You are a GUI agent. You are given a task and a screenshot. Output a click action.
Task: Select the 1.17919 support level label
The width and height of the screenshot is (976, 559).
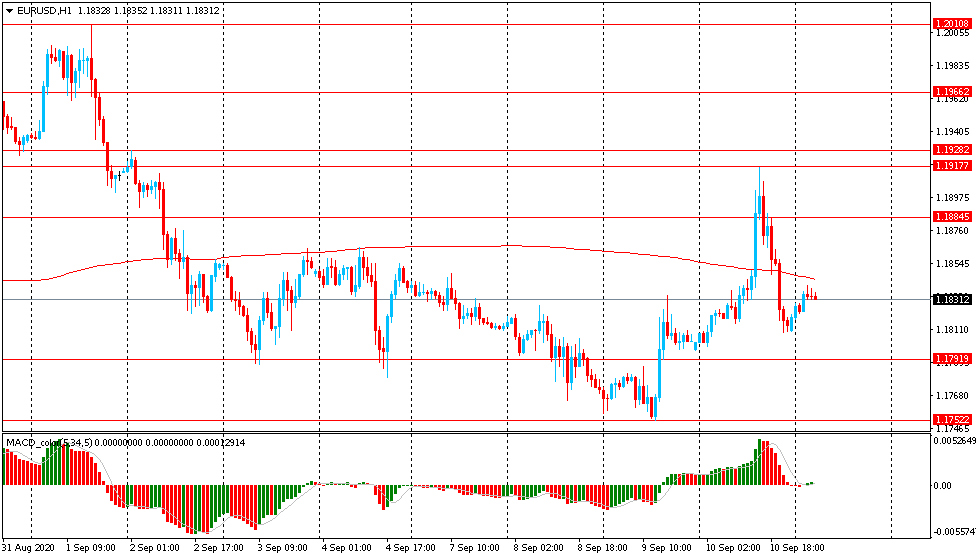951,359
